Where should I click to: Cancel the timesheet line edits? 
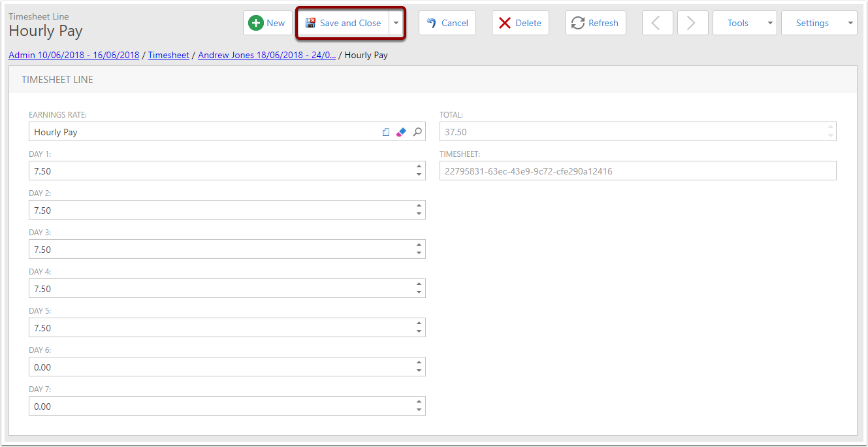[447, 23]
